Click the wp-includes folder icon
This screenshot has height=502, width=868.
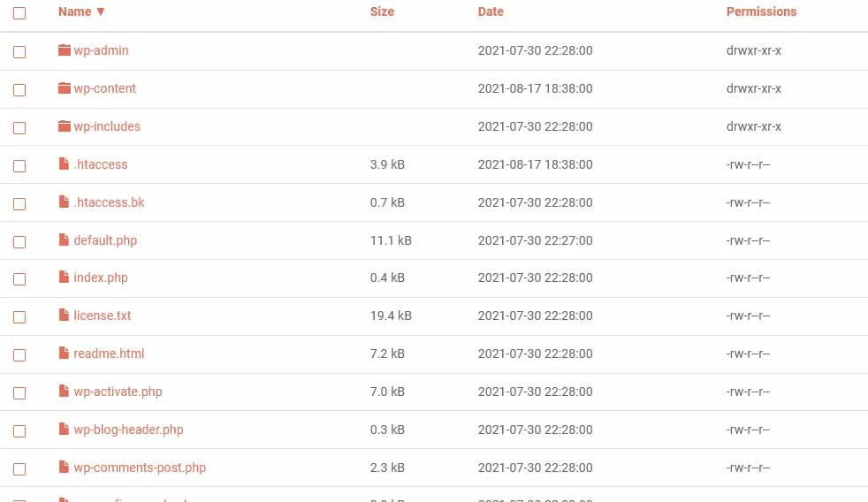tap(64, 126)
